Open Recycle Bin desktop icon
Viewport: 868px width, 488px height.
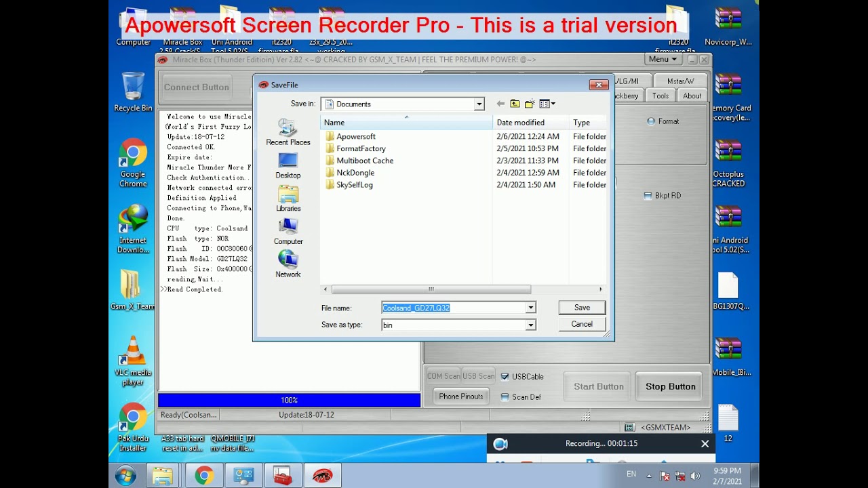coord(133,92)
